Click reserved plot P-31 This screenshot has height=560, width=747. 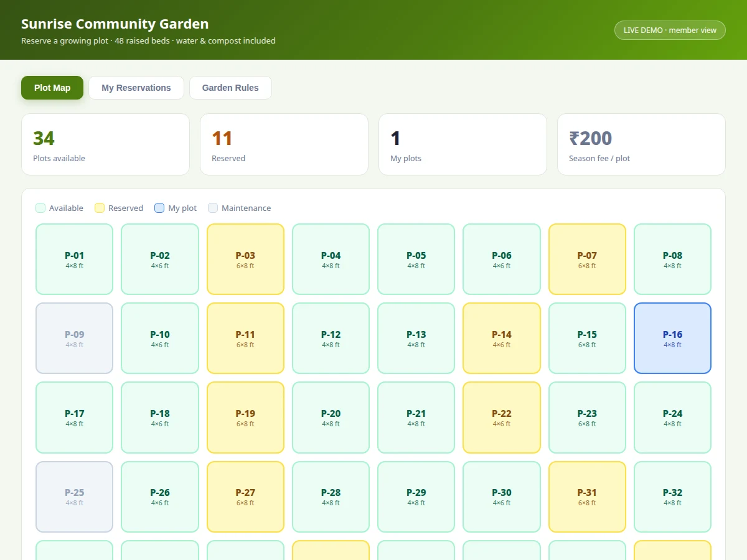587,497
